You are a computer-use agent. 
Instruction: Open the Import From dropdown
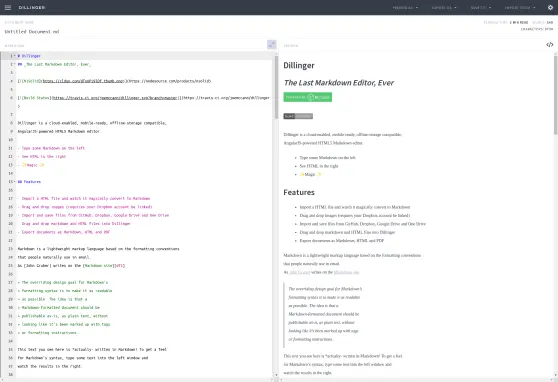click(x=520, y=7)
